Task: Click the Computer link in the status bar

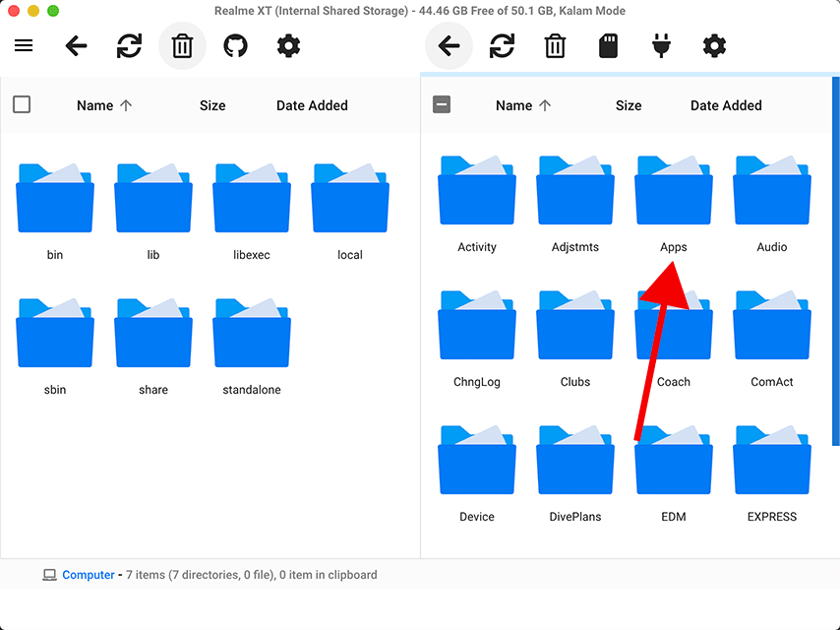Action: tap(89, 575)
